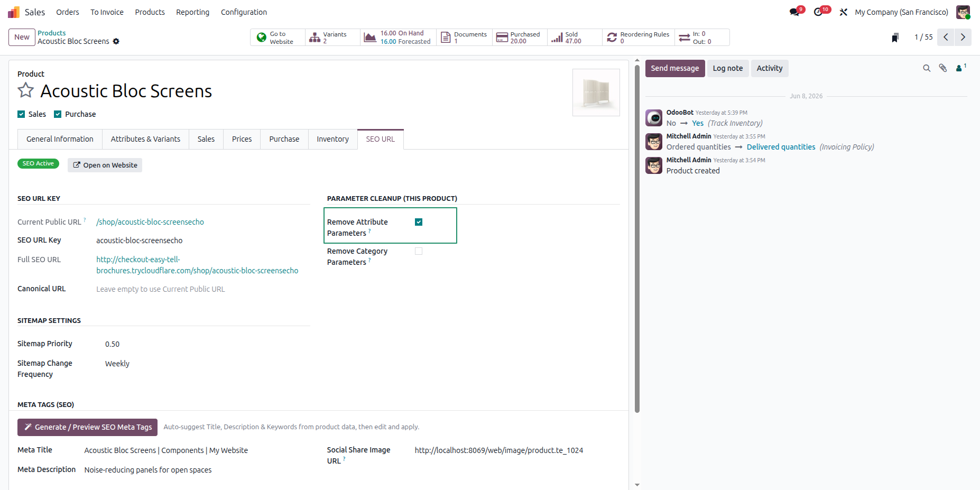Open the followers icon in chatter
Image resolution: width=980 pixels, height=490 pixels.
[x=961, y=68]
